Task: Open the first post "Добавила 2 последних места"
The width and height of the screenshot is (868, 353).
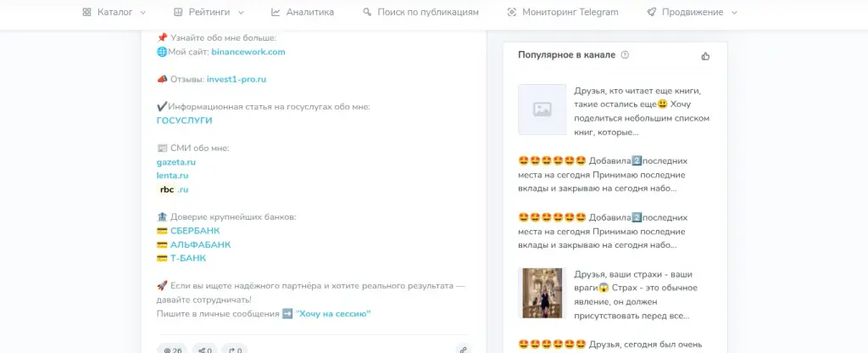Action: pyautogui.click(x=603, y=175)
